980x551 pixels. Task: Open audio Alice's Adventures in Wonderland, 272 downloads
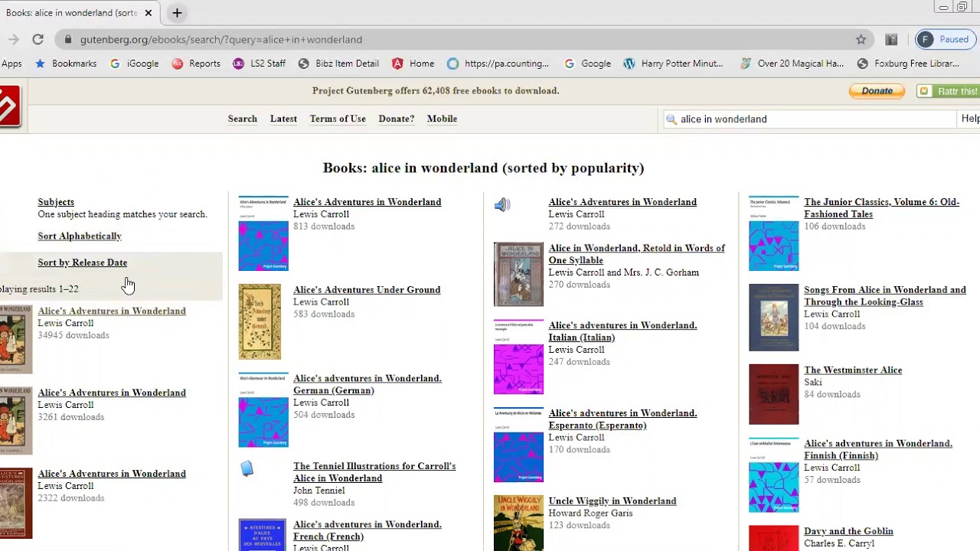click(622, 202)
